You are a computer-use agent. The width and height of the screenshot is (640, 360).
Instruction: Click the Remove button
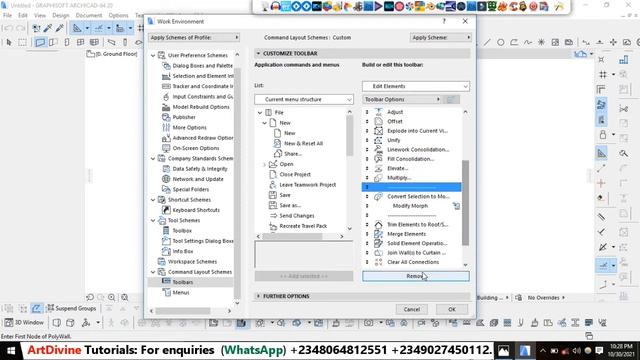pos(416,276)
